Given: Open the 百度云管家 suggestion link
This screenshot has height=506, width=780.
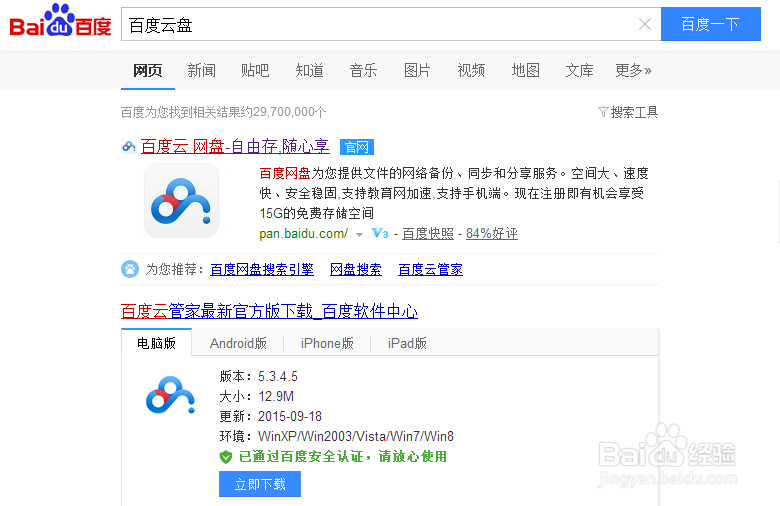Looking at the screenshot, I should click(430, 269).
